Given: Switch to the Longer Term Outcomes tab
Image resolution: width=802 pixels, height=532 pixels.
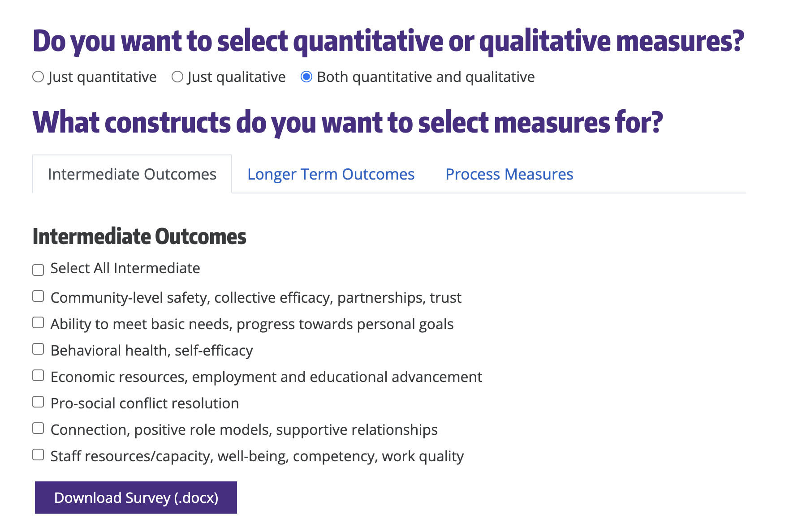Looking at the screenshot, I should pos(331,174).
